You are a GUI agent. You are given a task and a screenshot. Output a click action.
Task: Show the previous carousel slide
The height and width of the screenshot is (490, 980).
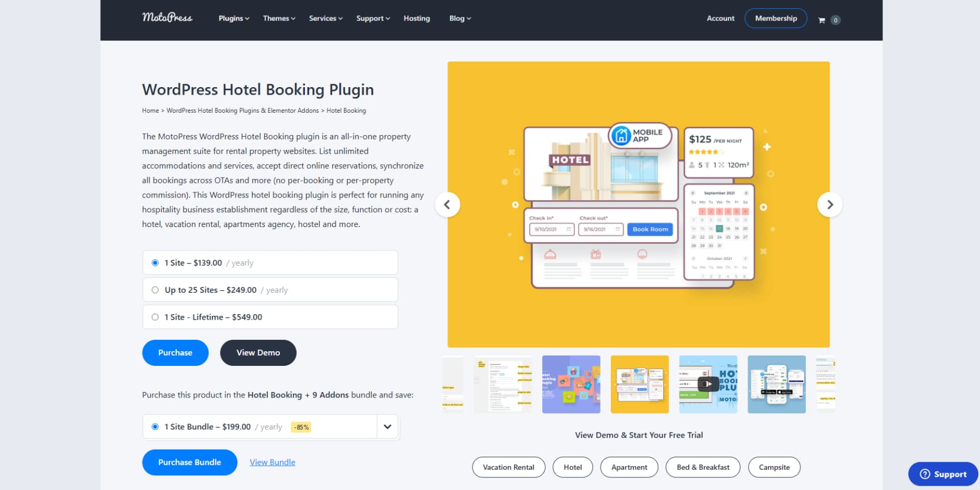click(448, 204)
